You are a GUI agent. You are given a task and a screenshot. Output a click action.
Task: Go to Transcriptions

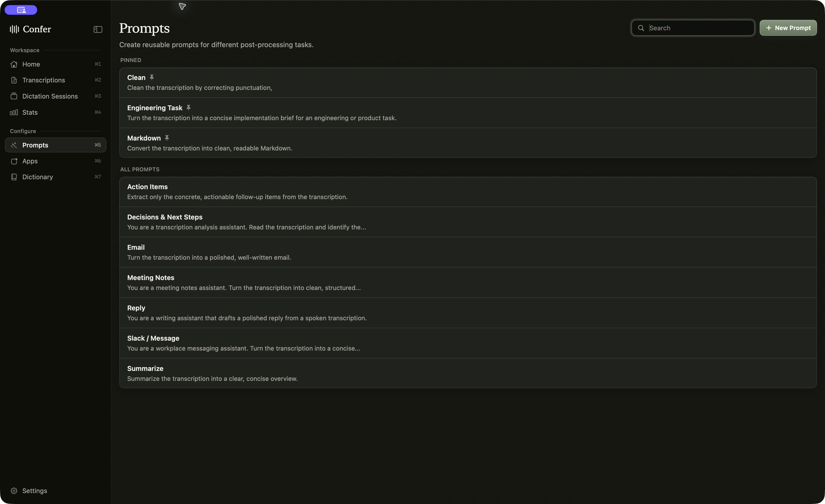pos(56,80)
